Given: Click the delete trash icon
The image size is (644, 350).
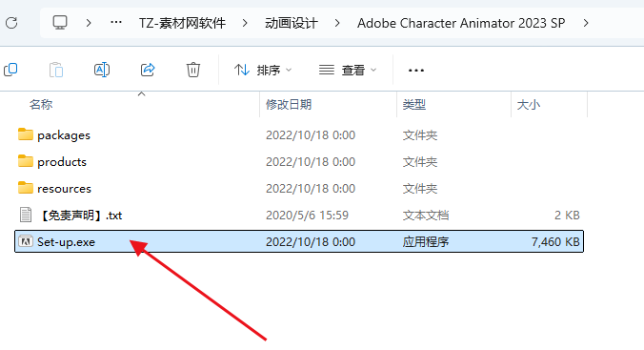Looking at the screenshot, I should pyautogui.click(x=193, y=70).
